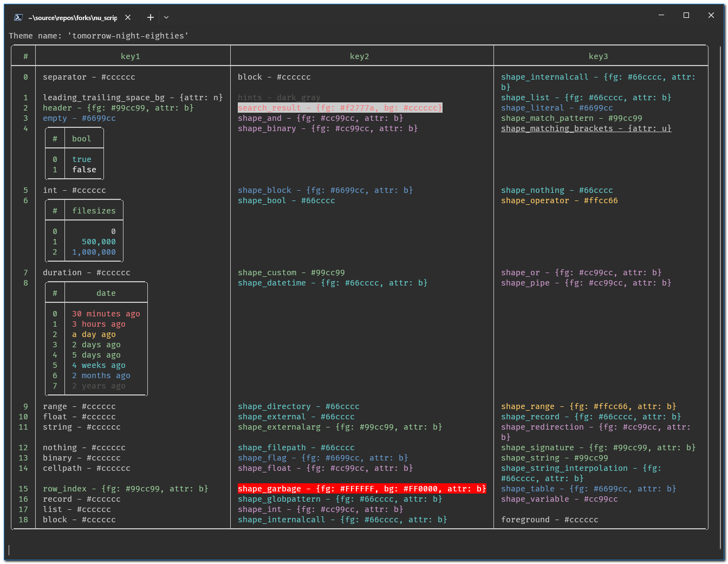This screenshot has width=728, height=564.
Task: Click the 'row_index - {fg: #99cc99, attr: b}' entry
Action: (126, 489)
